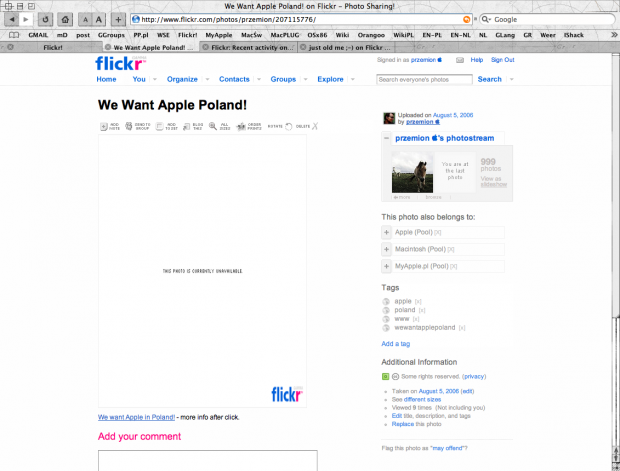Rotate the photo using Rotate icon
This screenshot has width=620, height=471.
[x=289, y=127]
